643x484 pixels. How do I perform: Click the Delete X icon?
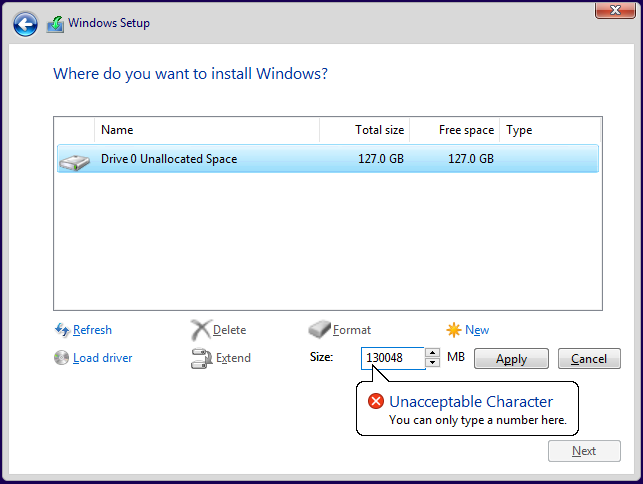[x=201, y=330]
